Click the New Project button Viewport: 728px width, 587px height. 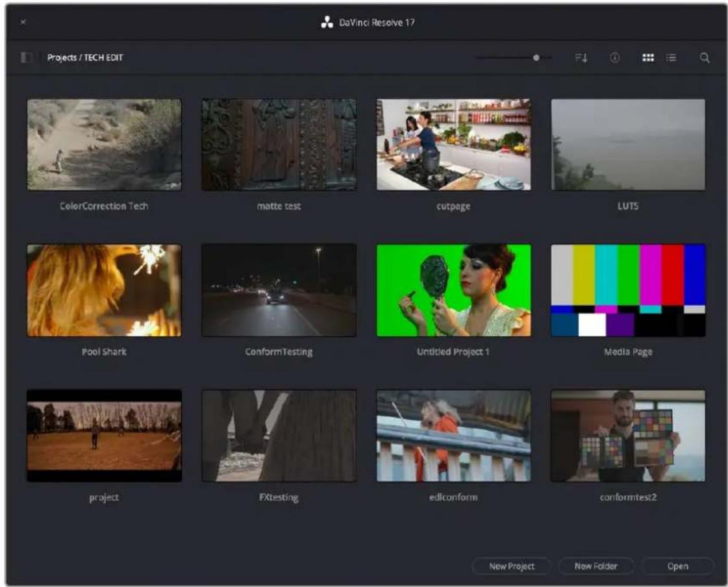point(512,566)
